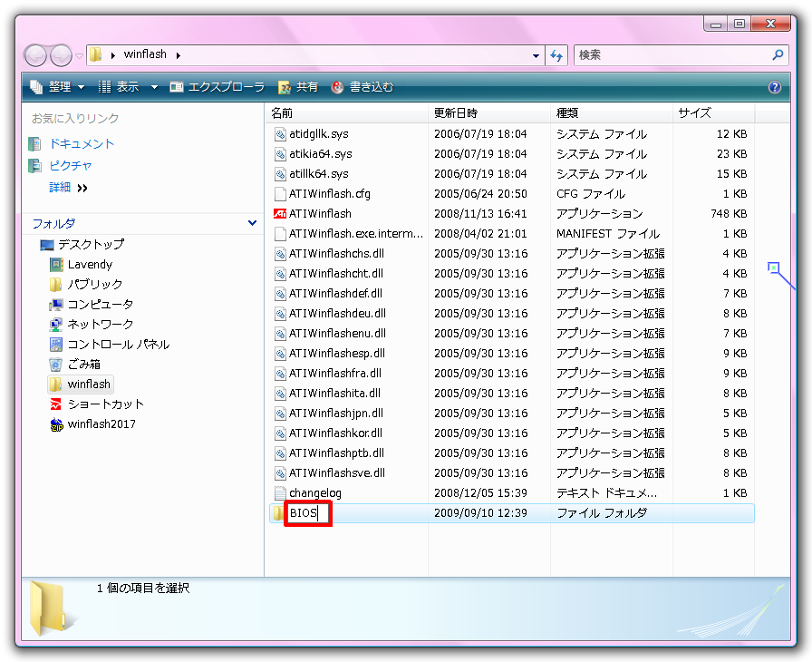The image size is (812, 662).
Task: Click the BIOS folder name edit box
Action: point(308,513)
